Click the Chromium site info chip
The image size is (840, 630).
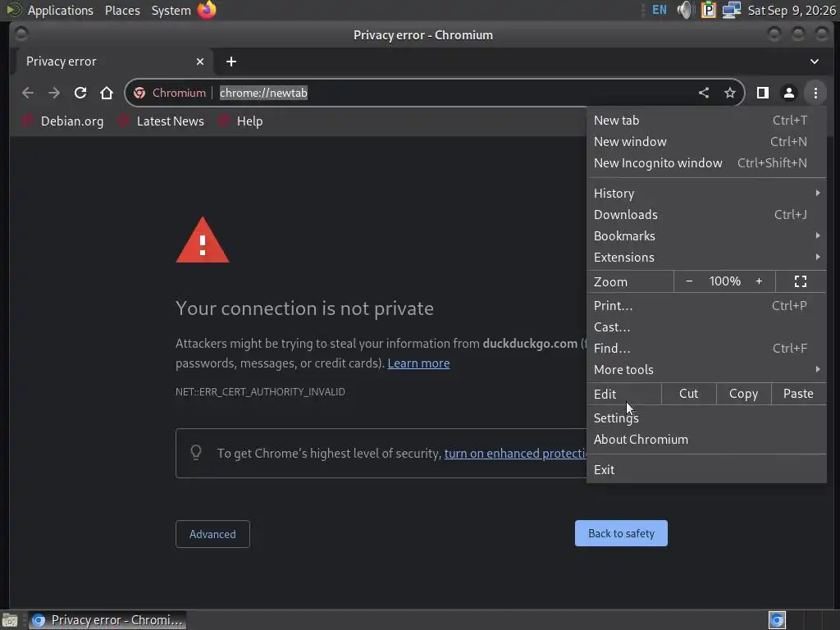(x=170, y=93)
